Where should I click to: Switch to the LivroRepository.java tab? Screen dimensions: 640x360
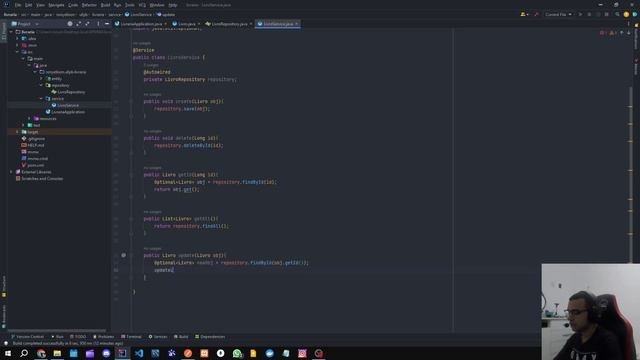click(x=229, y=24)
